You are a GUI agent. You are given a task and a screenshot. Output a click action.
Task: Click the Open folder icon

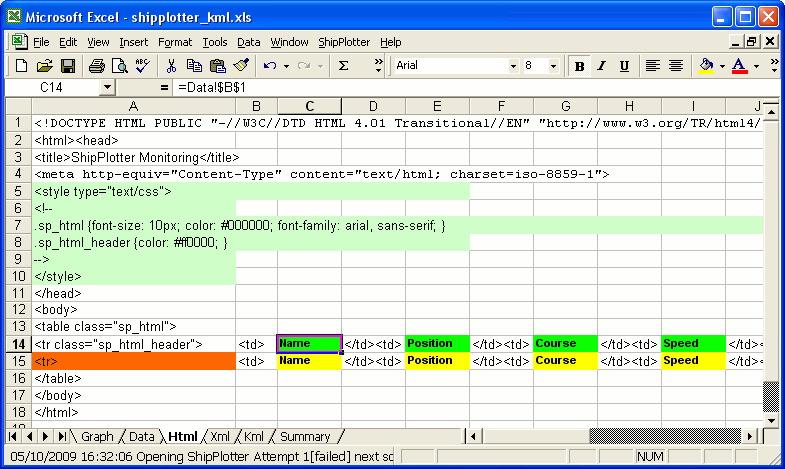(44, 66)
